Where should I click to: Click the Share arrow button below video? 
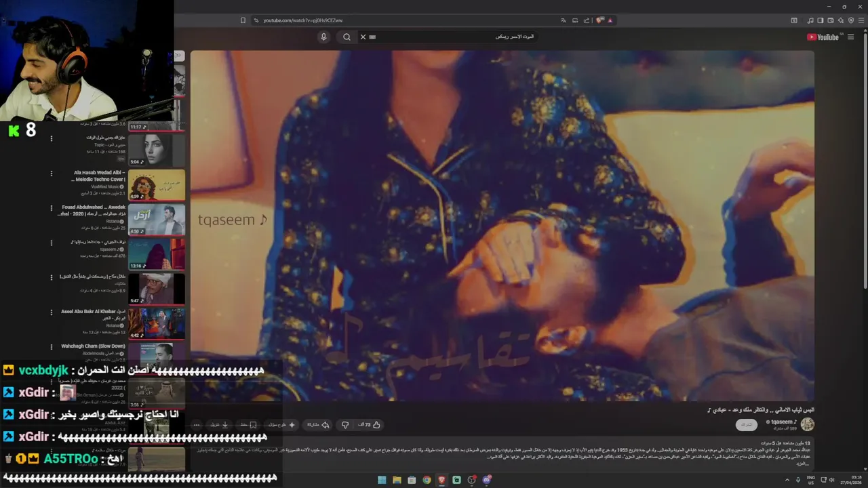coord(318,425)
